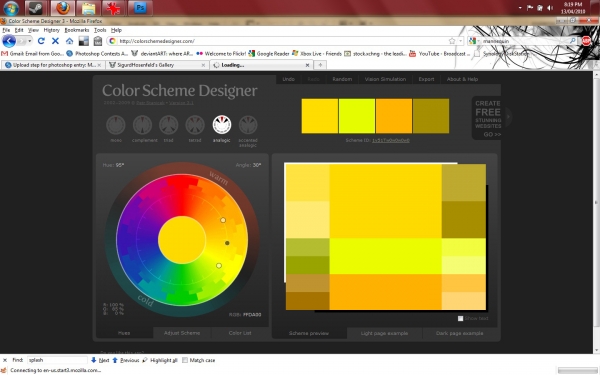Open back/forward history dropdown arrow
This screenshot has width=600, height=375.
(29, 41)
